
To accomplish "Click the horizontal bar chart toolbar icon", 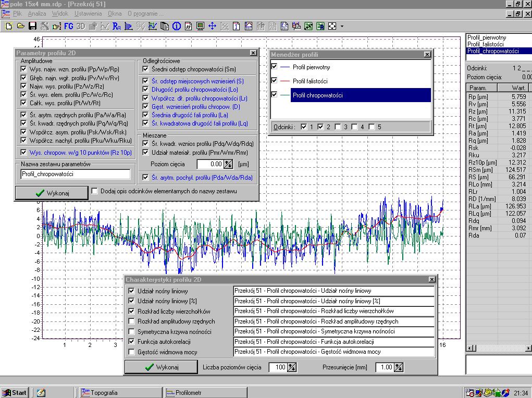I will [x=129, y=26].
